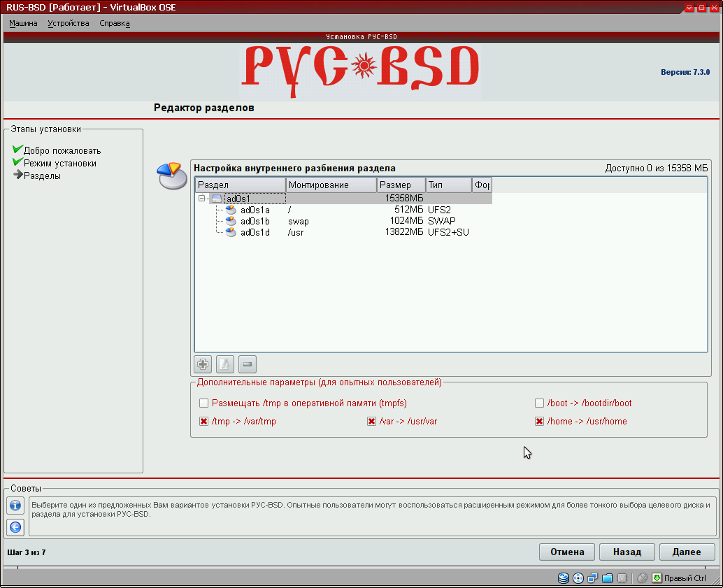This screenshot has width=723, height=588.
Task: Click the Шаг 3 из 7 label
Action: pos(27,552)
